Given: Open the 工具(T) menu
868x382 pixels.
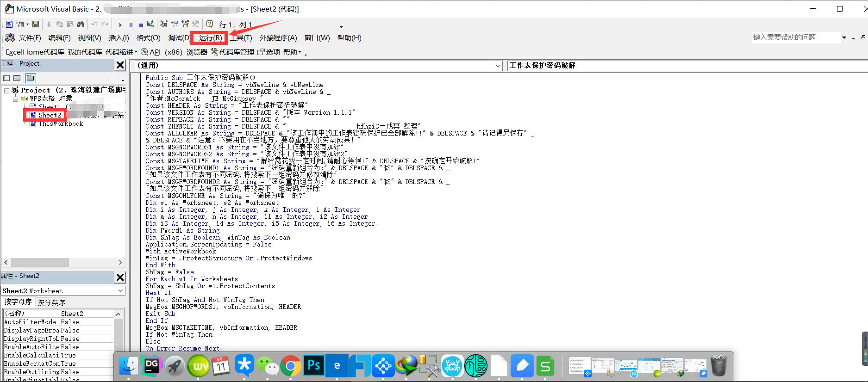Looking at the screenshot, I should [241, 38].
